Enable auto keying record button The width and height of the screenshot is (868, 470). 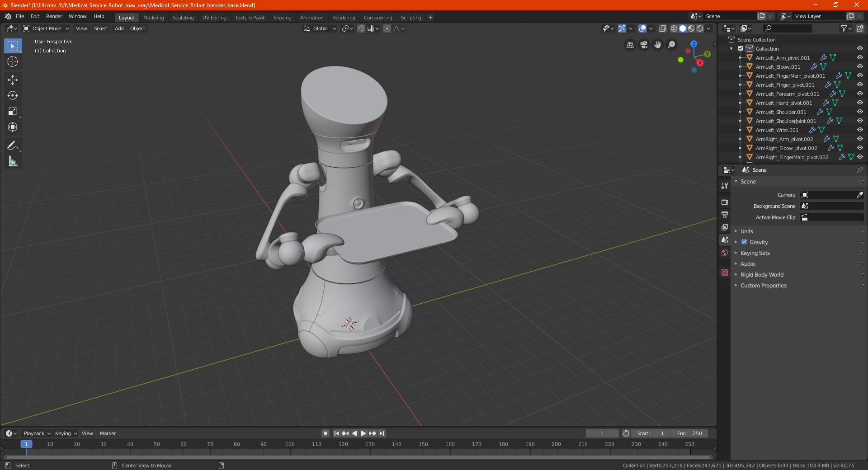[325, 433]
